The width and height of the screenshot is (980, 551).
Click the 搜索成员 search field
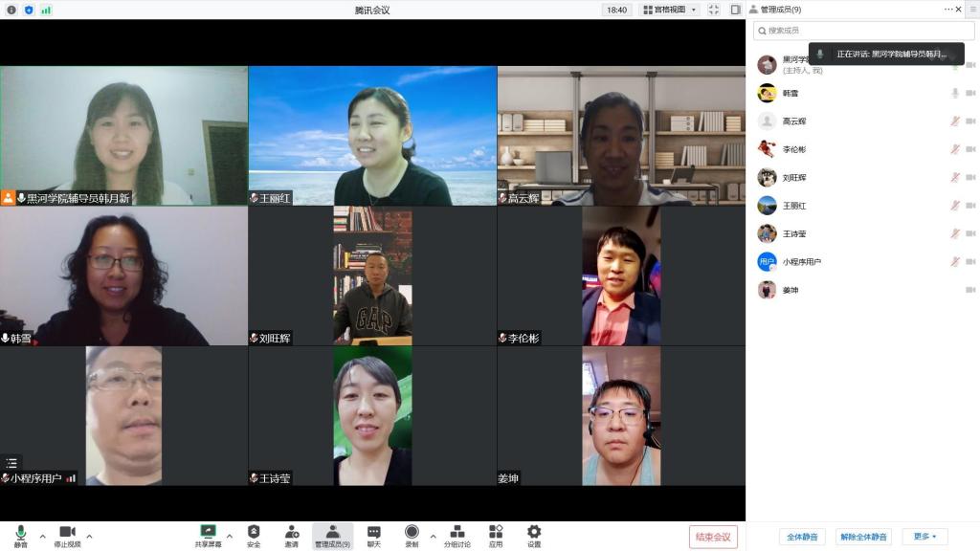(x=863, y=31)
